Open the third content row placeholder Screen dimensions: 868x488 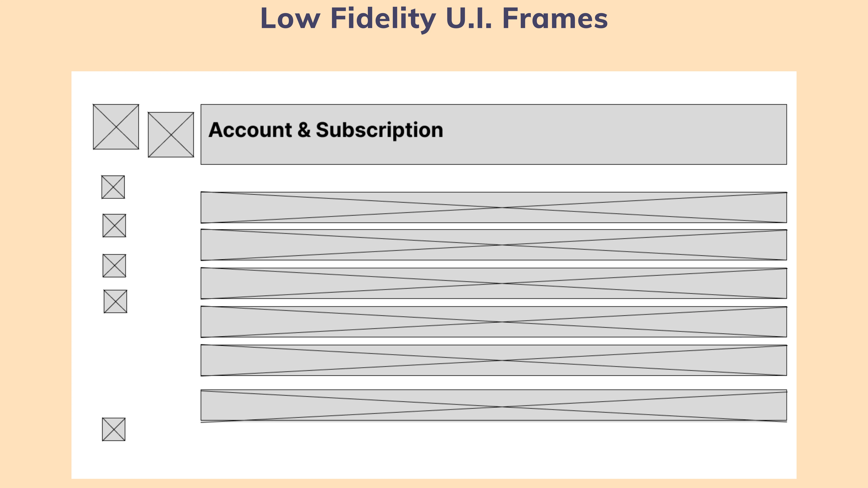tap(494, 283)
